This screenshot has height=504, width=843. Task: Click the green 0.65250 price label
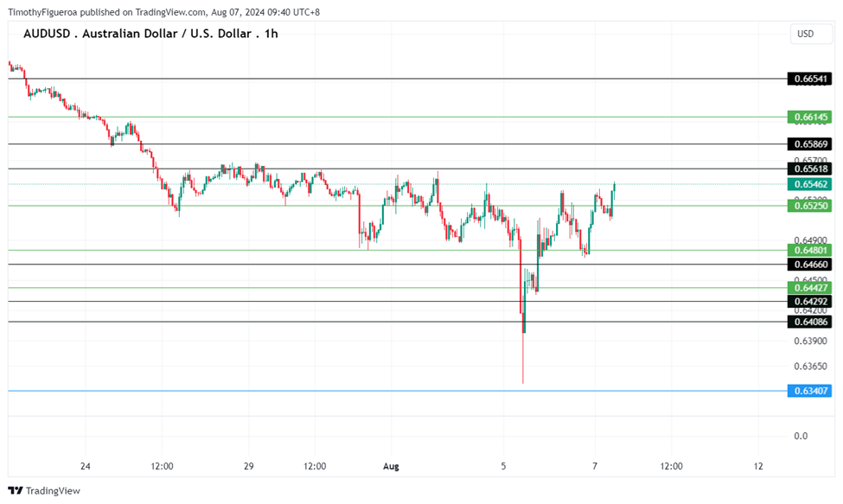tap(810, 205)
